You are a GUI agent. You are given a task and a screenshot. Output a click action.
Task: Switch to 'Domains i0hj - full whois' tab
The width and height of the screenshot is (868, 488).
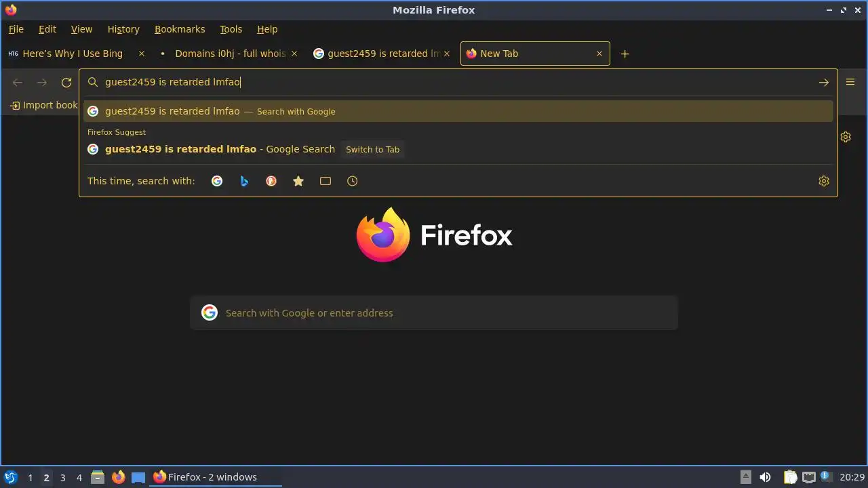point(230,54)
